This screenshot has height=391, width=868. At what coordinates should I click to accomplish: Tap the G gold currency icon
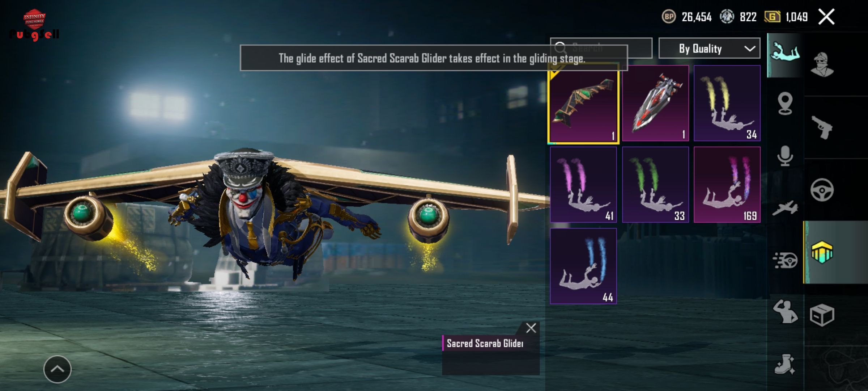click(772, 17)
